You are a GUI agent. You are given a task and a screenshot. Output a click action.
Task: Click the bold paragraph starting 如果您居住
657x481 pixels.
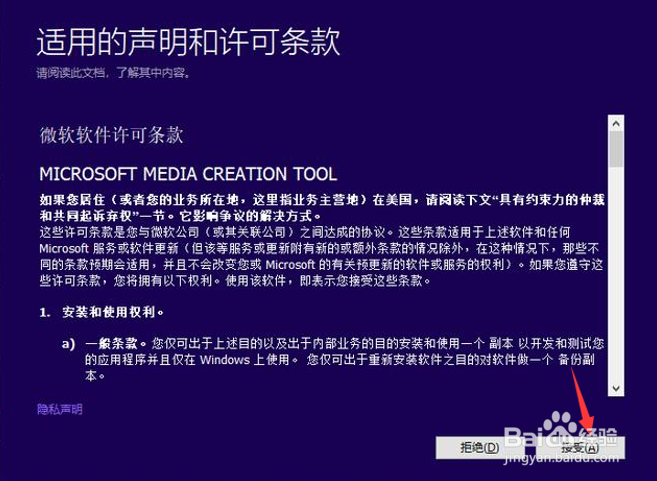pos(322,208)
